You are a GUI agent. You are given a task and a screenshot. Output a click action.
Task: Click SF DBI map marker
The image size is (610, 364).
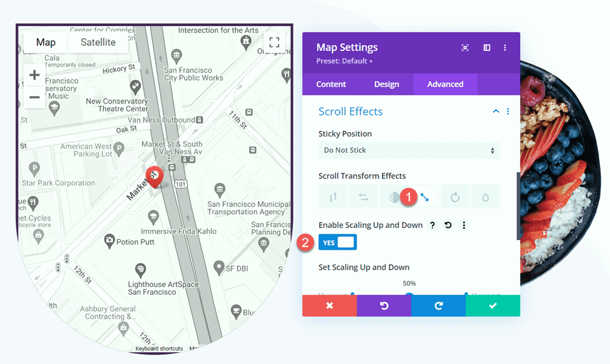(219, 267)
